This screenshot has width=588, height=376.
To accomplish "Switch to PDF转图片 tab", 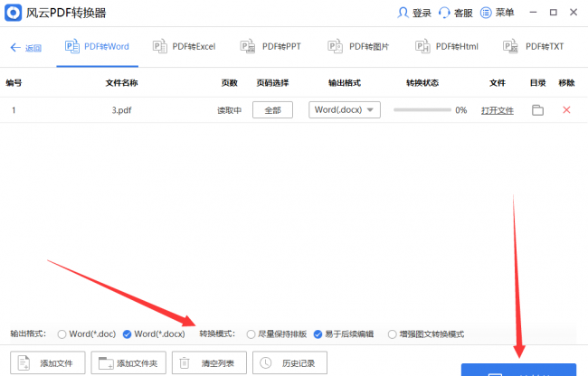I will coord(358,47).
